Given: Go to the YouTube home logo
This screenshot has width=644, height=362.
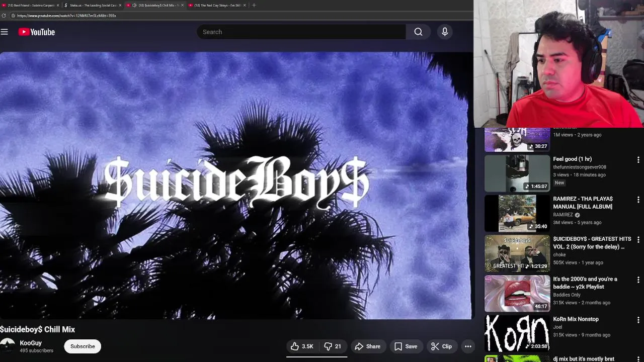Looking at the screenshot, I should coord(37,32).
